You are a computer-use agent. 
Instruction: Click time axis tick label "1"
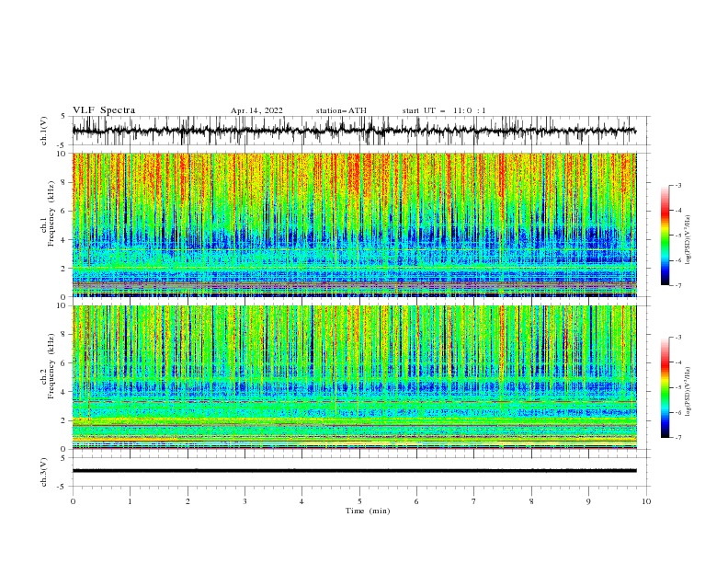(x=130, y=501)
